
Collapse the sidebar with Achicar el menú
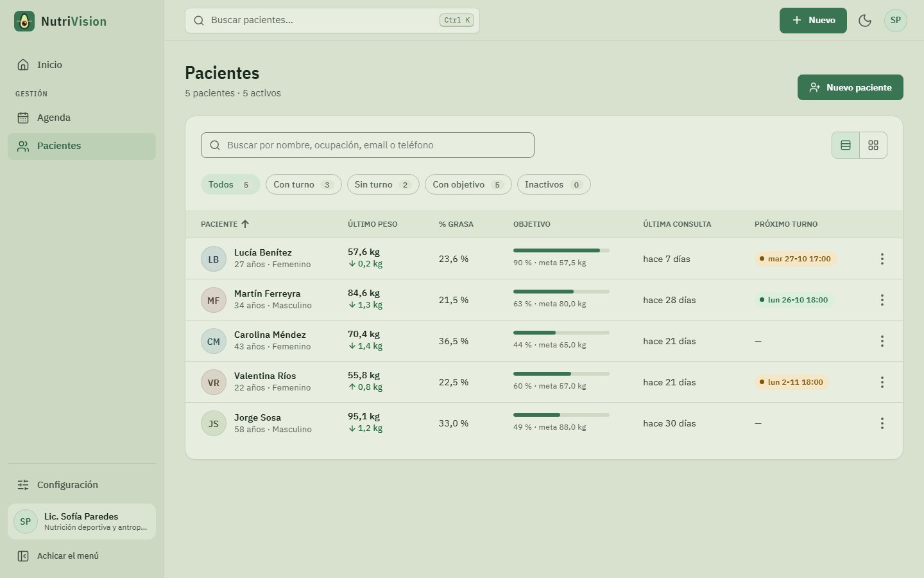coord(81,556)
